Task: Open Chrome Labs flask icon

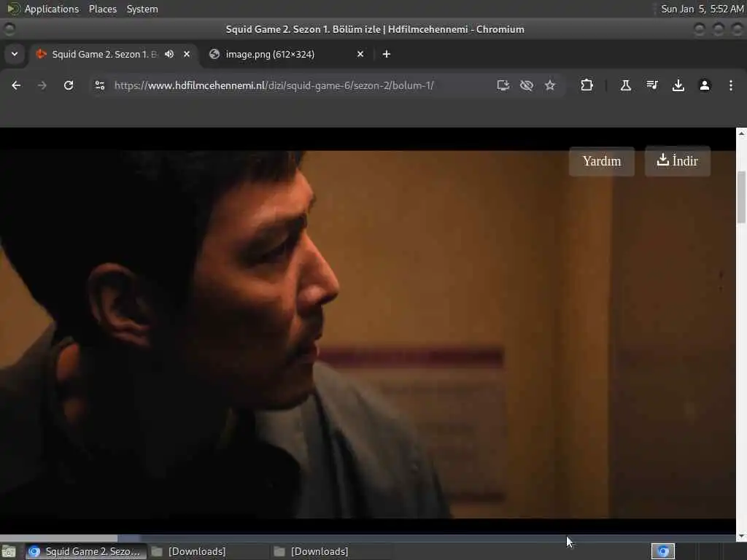Action: (x=625, y=85)
